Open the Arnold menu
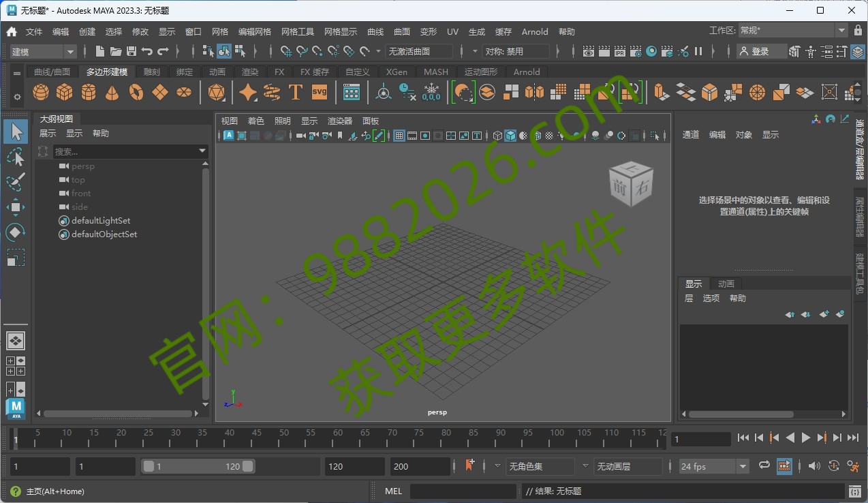This screenshot has height=503, width=868. coord(535,32)
